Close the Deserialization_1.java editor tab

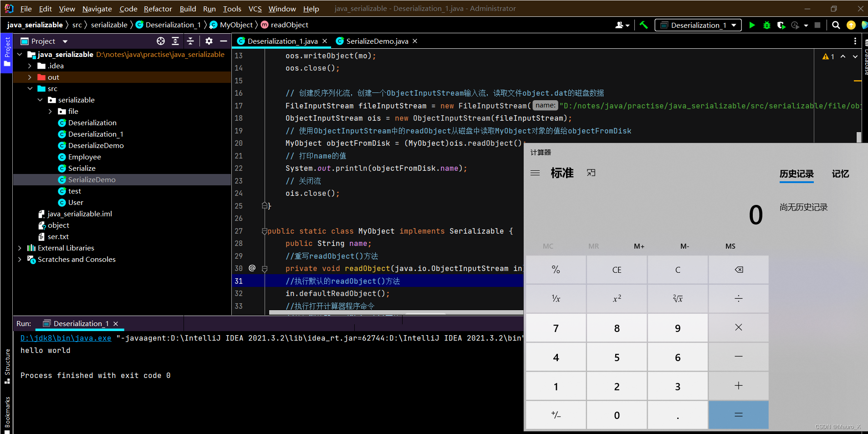pos(325,41)
